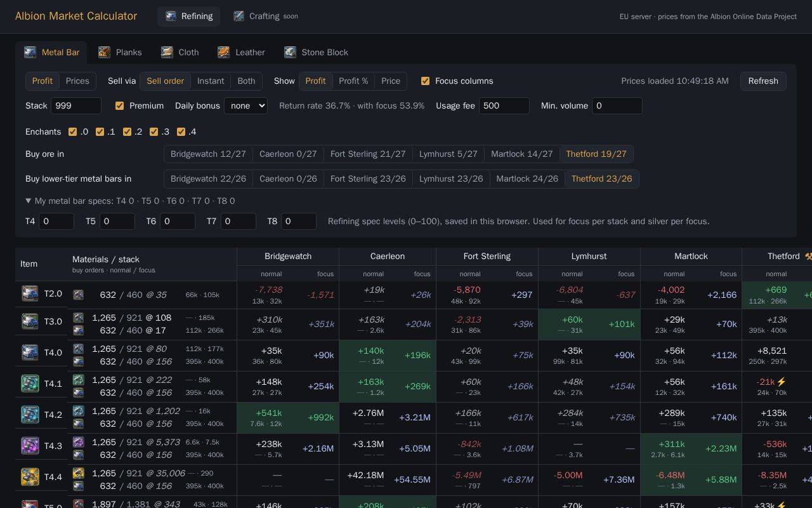
Task: Select Instant sell mode
Action: coord(211,81)
